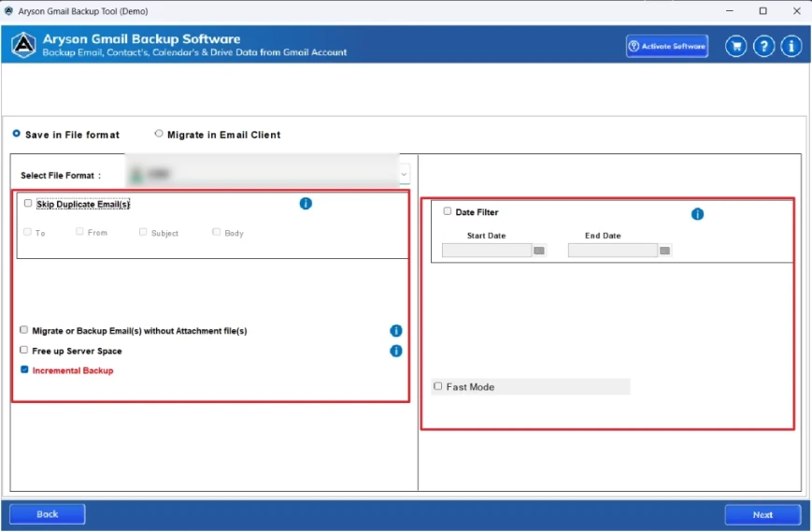This screenshot has height=532, width=812.
Task: Click the End Date input field
Action: (613, 251)
